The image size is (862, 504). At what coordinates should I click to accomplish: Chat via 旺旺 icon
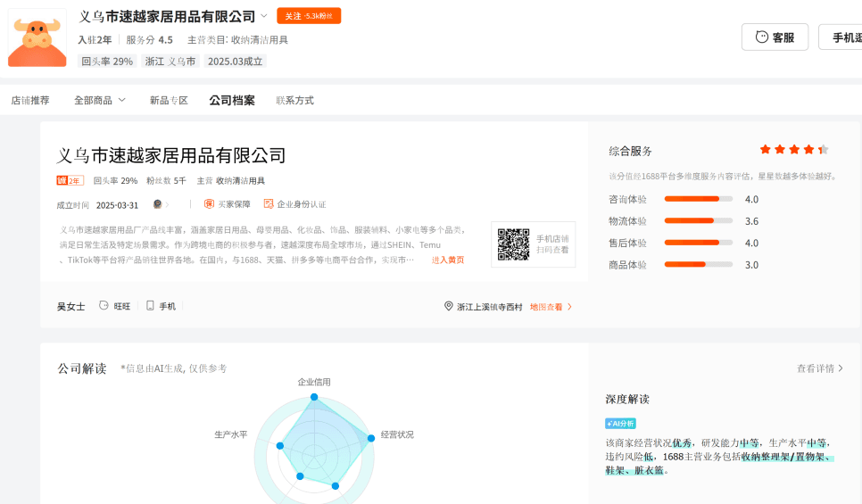click(104, 306)
